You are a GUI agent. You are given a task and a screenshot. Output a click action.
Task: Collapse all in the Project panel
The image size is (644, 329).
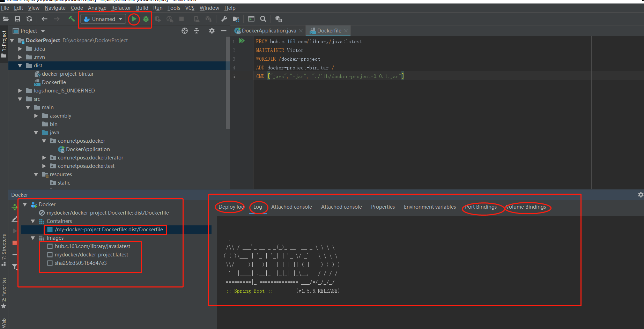pyautogui.click(x=197, y=31)
